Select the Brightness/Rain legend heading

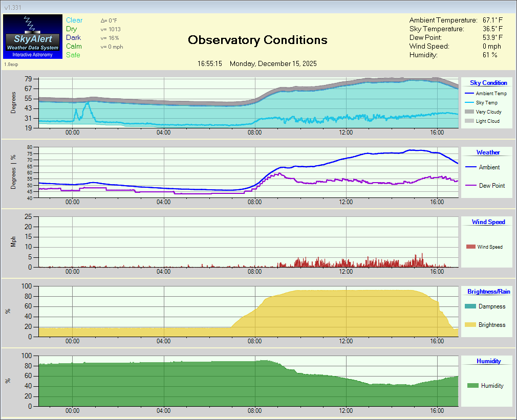tap(488, 292)
